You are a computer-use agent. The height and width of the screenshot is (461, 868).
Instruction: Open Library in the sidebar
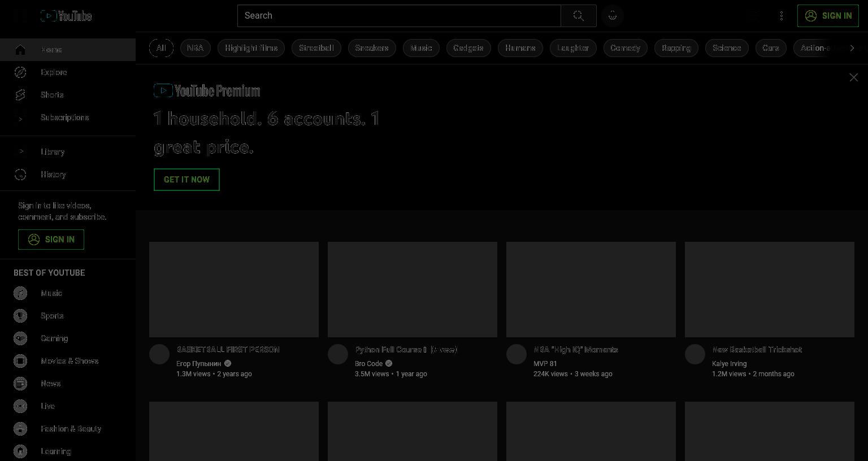coord(68,152)
